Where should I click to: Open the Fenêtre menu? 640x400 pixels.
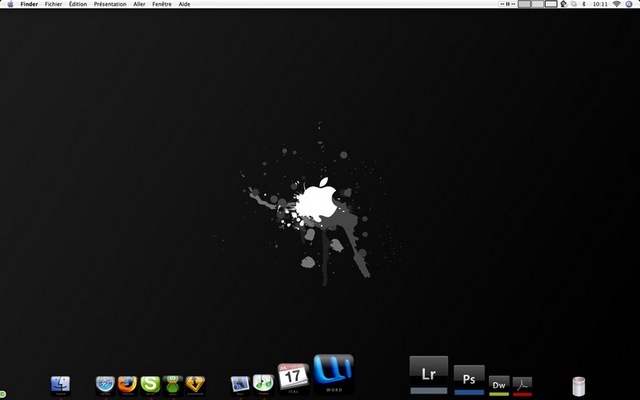click(162, 4)
